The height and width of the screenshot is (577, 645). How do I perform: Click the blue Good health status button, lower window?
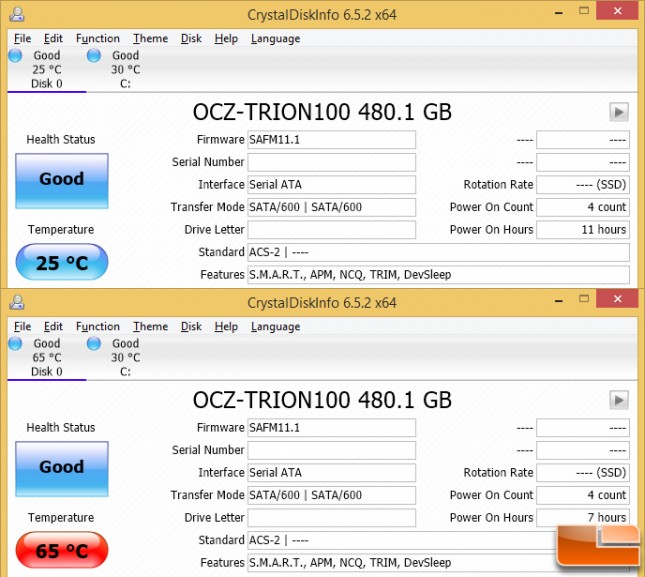[62, 469]
